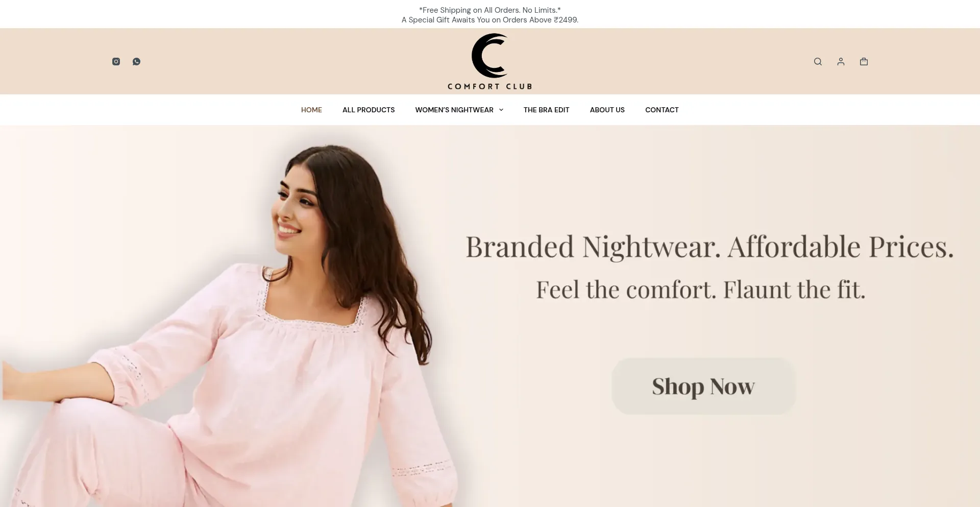The height and width of the screenshot is (507, 980).
Task: Open the Instagram social link icon
Action: tap(116, 61)
